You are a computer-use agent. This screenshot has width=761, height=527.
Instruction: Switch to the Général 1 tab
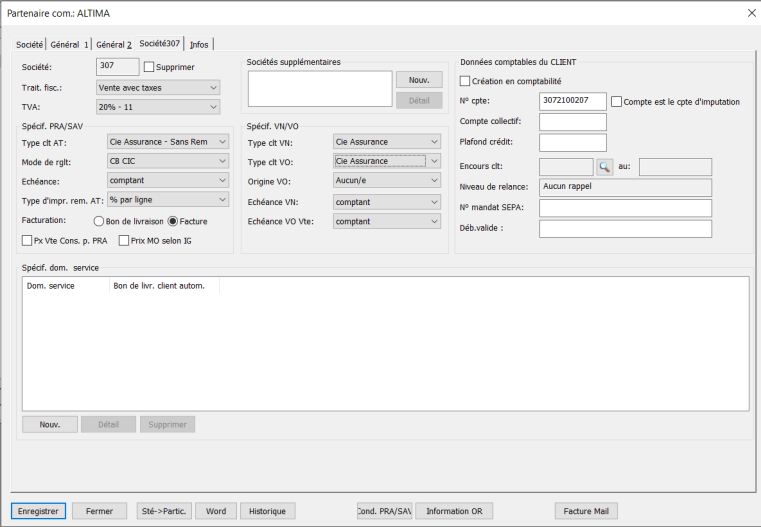pos(69,45)
